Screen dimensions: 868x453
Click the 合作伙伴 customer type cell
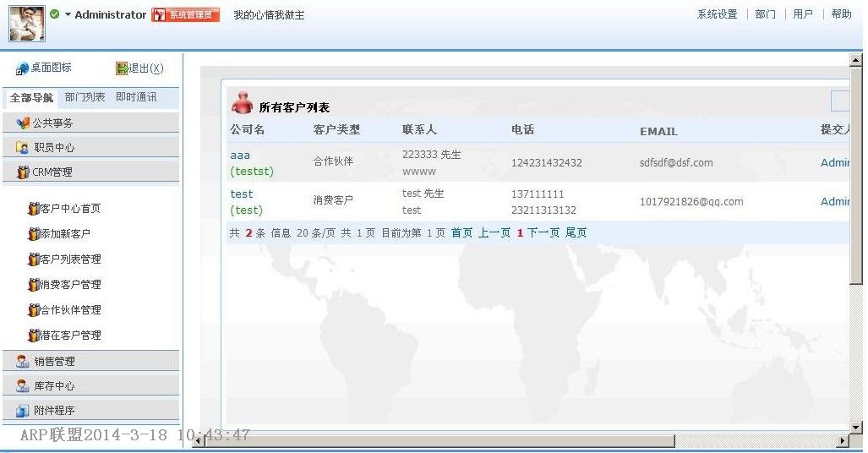coord(333,161)
